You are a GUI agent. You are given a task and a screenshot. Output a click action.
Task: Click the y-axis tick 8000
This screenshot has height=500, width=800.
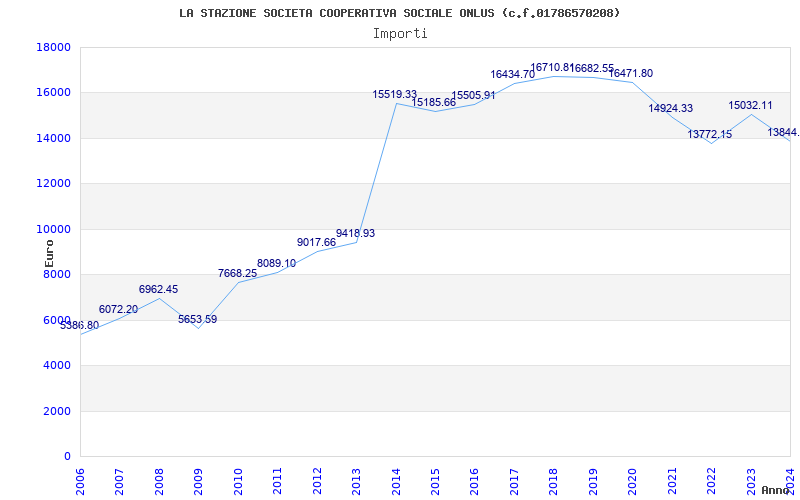[57, 274]
